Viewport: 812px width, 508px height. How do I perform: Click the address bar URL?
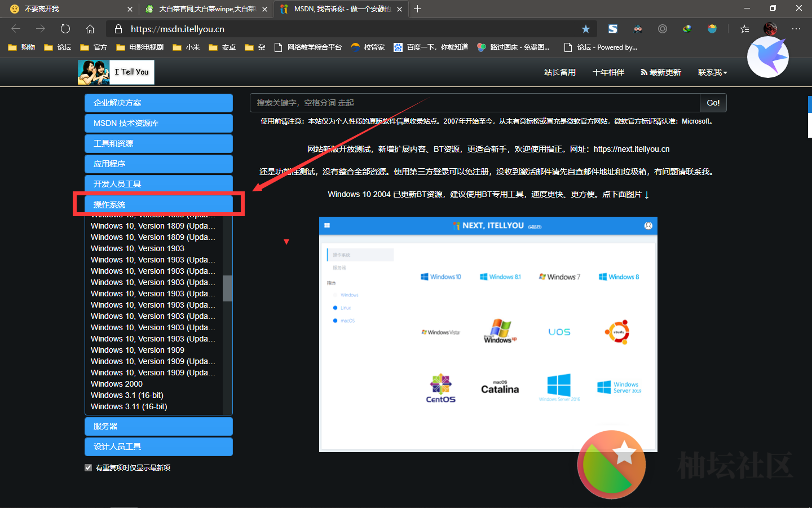tap(178, 29)
